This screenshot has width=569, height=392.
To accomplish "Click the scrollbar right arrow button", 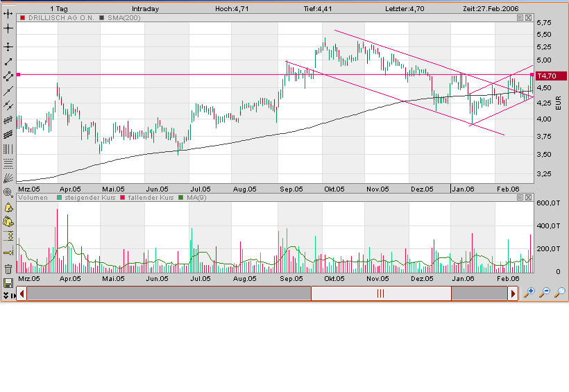I will (x=513, y=293).
